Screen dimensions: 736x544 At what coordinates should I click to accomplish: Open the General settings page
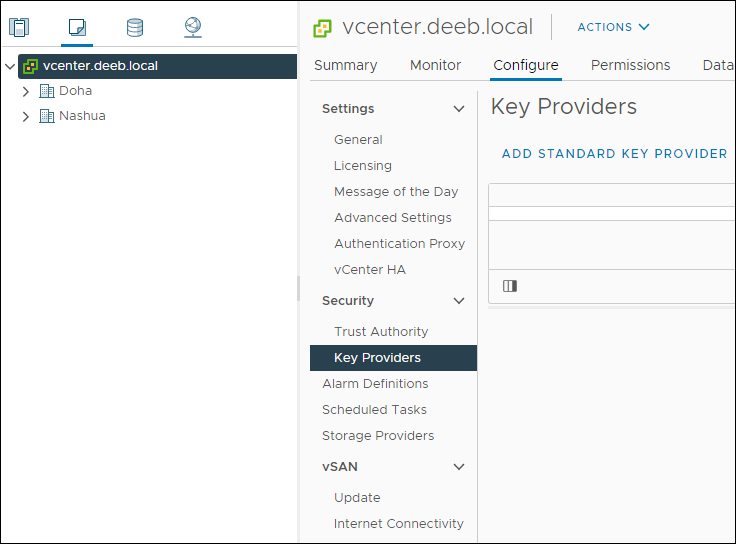click(x=358, y=140)
